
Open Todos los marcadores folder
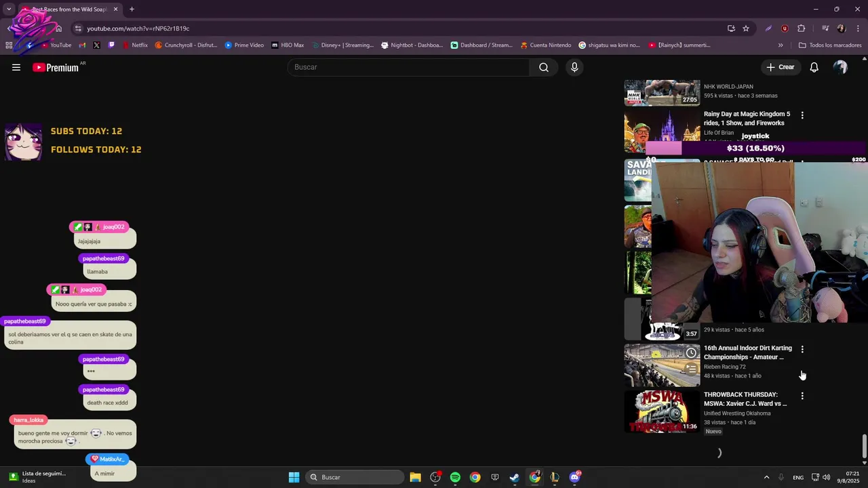pos(829,45)
